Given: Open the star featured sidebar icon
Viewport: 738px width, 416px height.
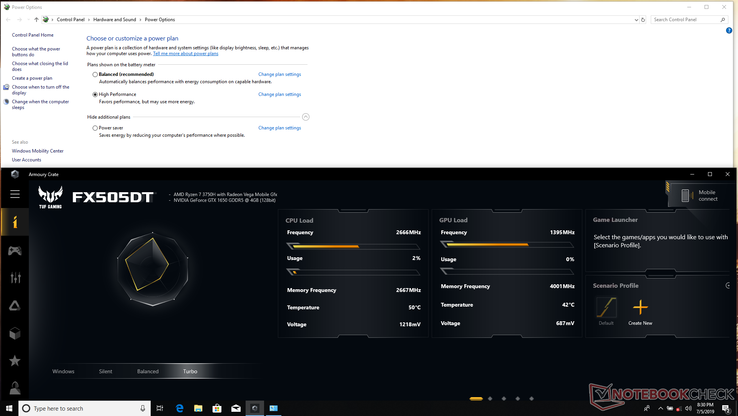Looking at the screenshot, I should (x=15, y=361).
